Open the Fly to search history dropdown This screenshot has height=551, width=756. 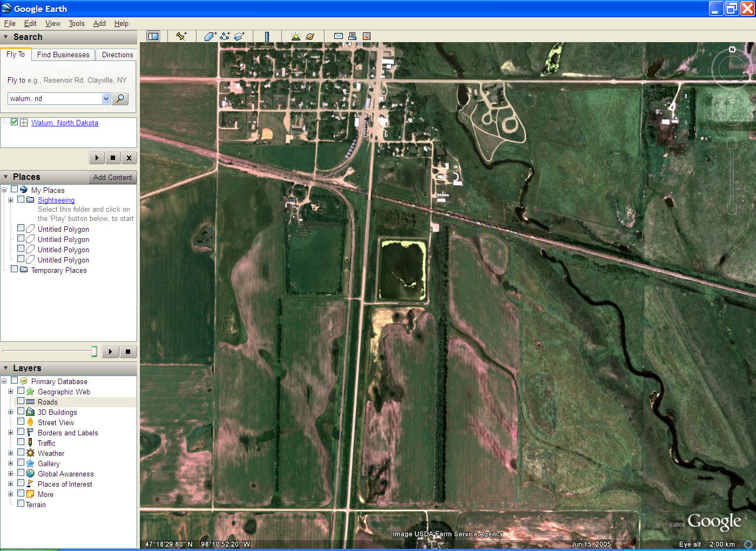106,98
